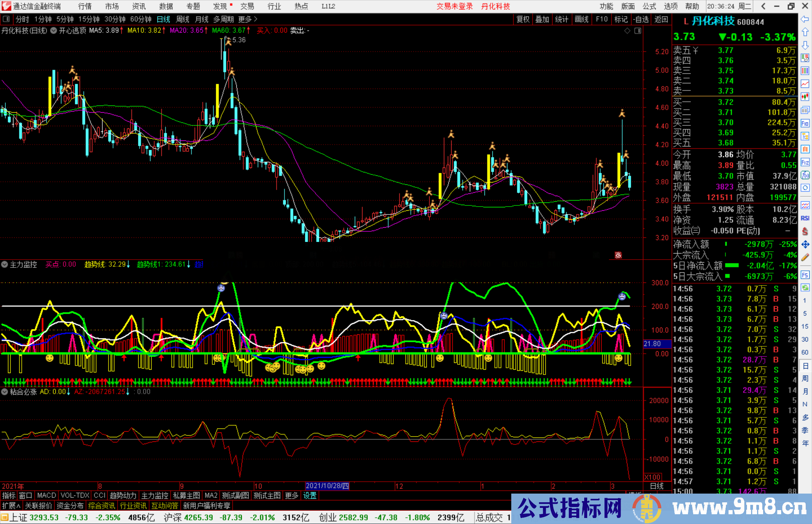The width and height of the screenshot is (812, 524).
Task: Click the green refresh sidebar icon
Action: click(x=805, y=288)
